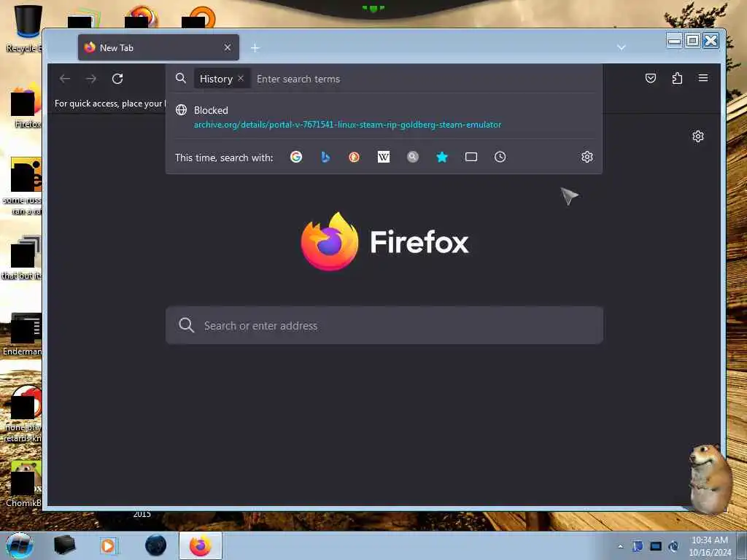Search in Bookmarks using the star icon
747x560 pixels.
pos(442,157)
